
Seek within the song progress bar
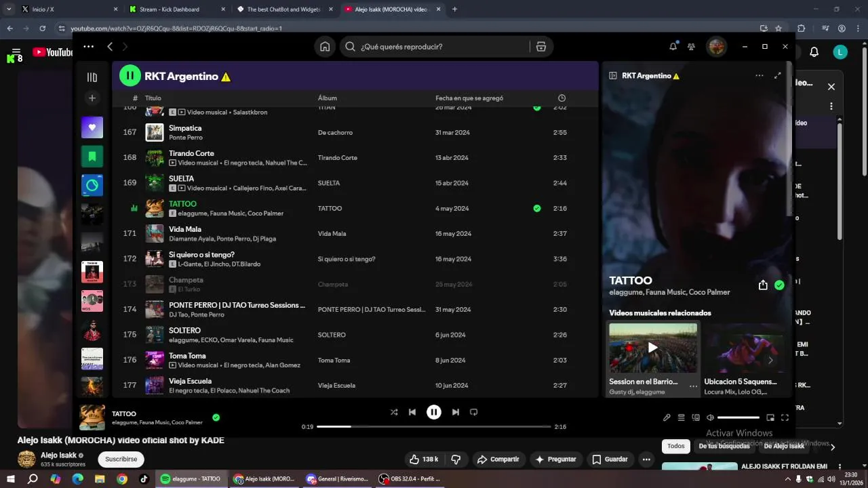(434, 427)
